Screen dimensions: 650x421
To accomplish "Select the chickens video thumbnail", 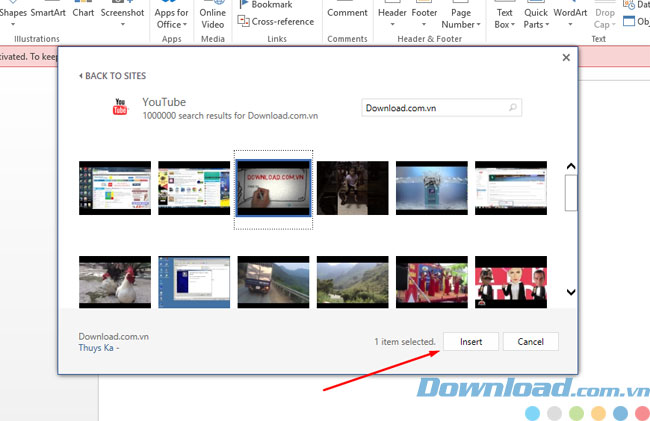I will [x=115, y=281].
